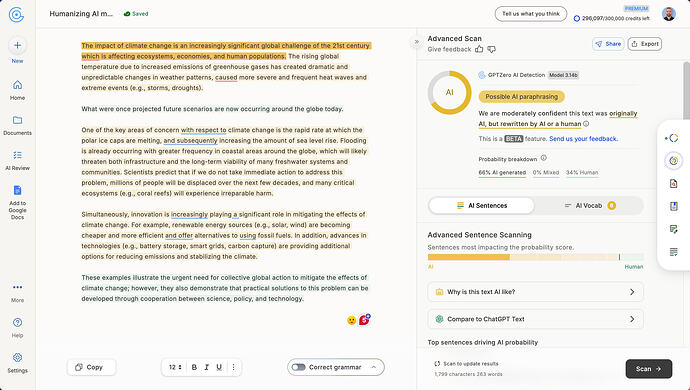Click the Export button
Screen dimensions: 690x390
(x=645, y=44)
